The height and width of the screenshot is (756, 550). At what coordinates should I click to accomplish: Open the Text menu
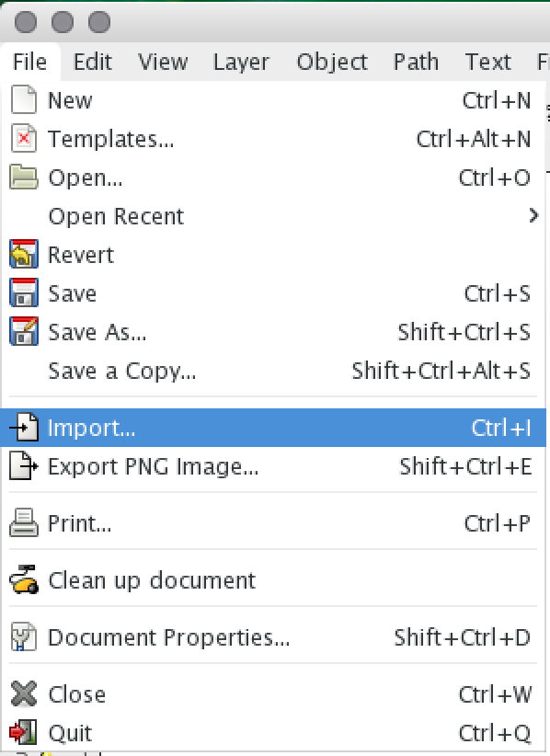click(487, 62)
